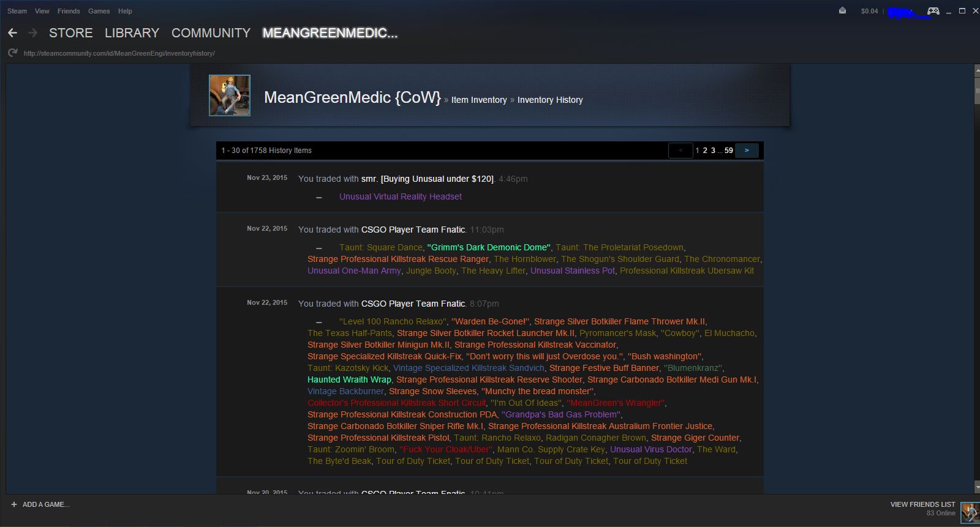Click the plus icon beside Add a Game

point(14,504)
